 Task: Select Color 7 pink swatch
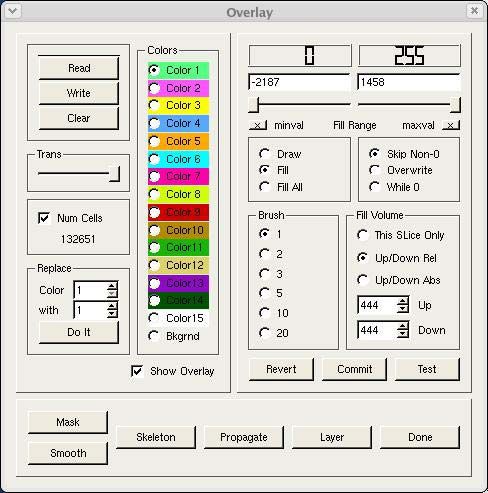pos(178,176)
